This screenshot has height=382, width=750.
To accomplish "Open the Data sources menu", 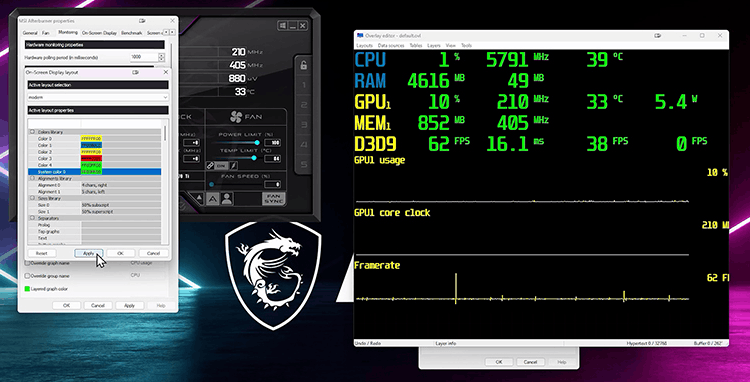I will coord(391,45).
